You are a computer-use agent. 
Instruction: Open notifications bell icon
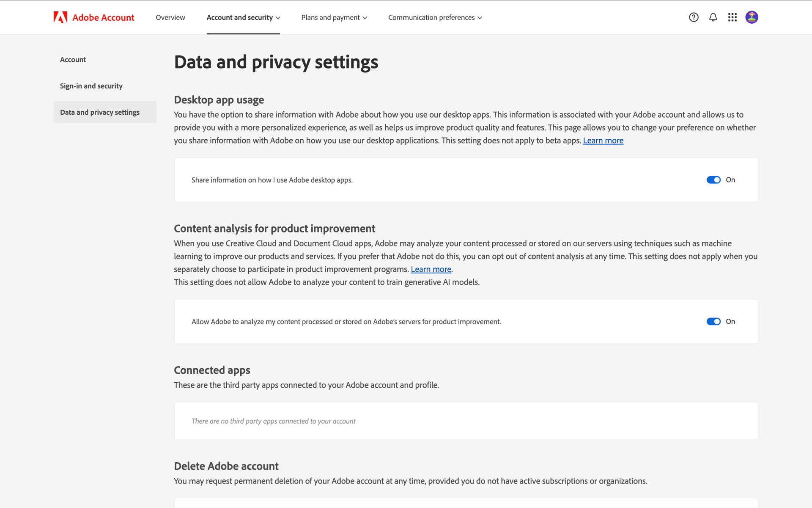click(x=713, y=17)
